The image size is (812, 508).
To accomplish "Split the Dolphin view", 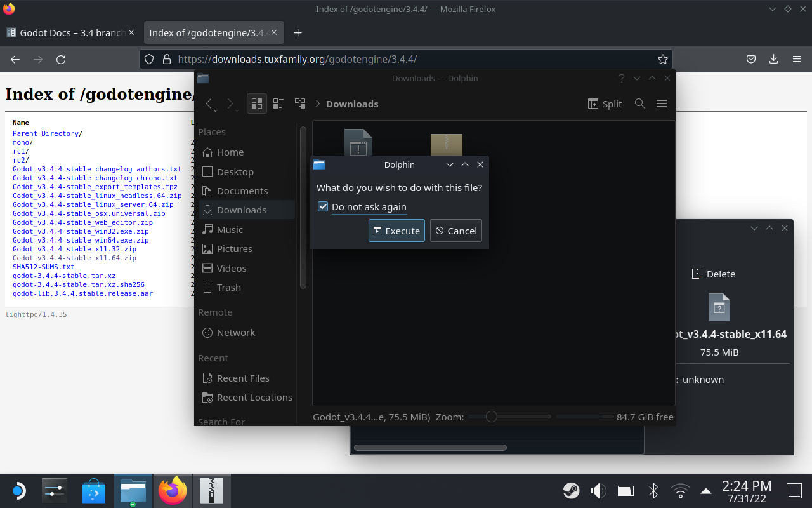I will (604, 104).
